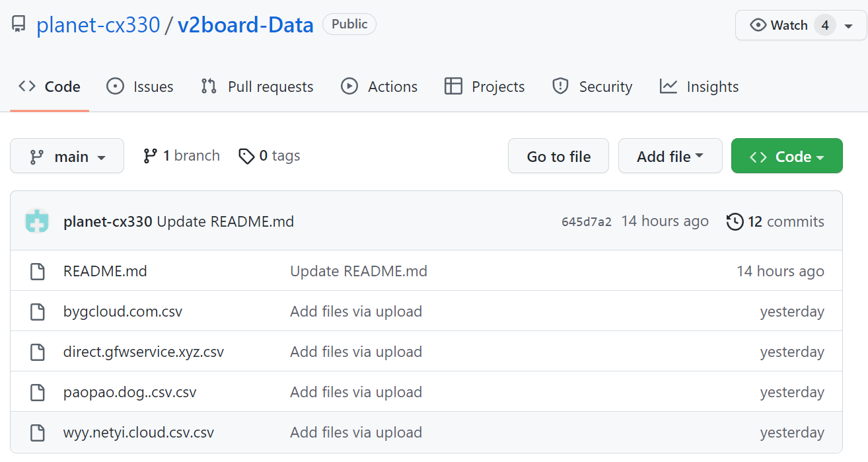Click the repository book icon
The height and width of the screenshot is (462, 868).
pos(18,25)
